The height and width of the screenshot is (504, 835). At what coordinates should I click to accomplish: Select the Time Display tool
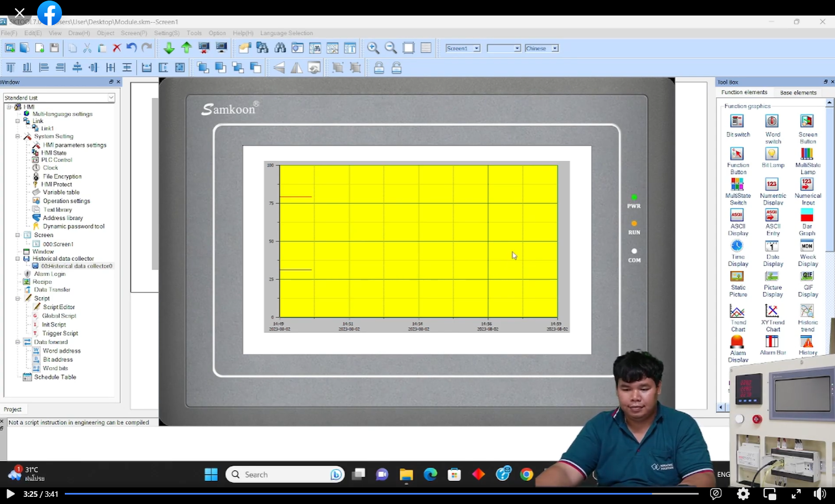(x=737, y=253)
